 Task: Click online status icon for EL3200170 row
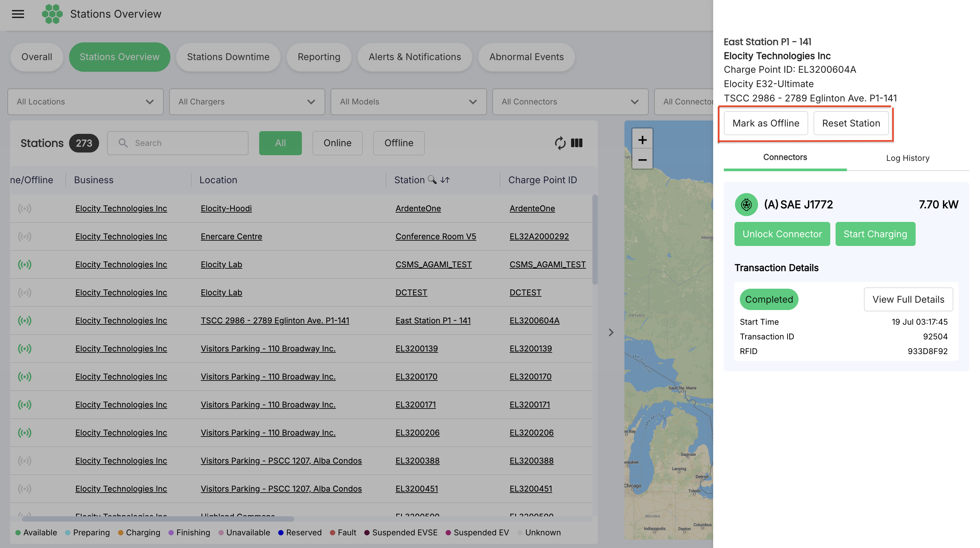25,377
